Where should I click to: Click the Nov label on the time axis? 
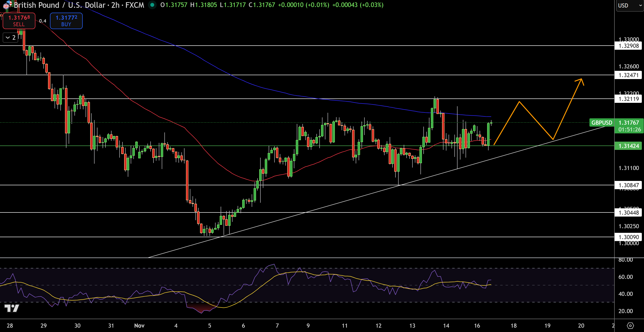tap(139, 325)
